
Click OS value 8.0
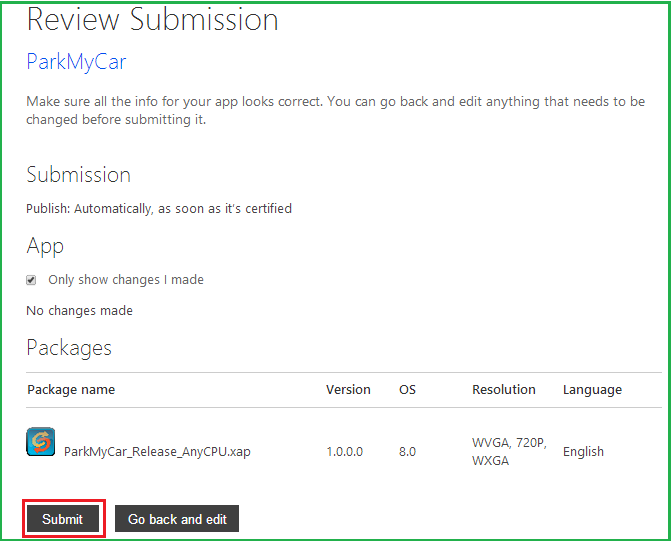[407, 451]
